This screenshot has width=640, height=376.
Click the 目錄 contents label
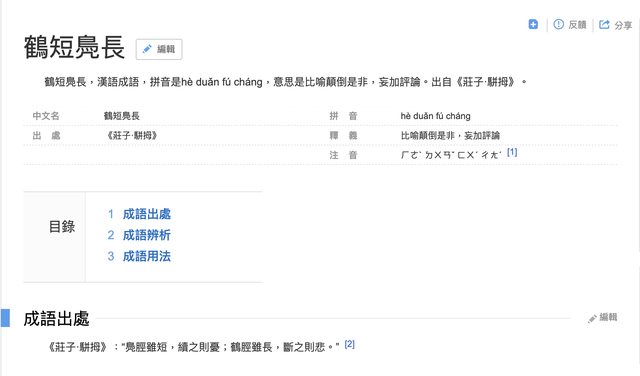point(62,227)
